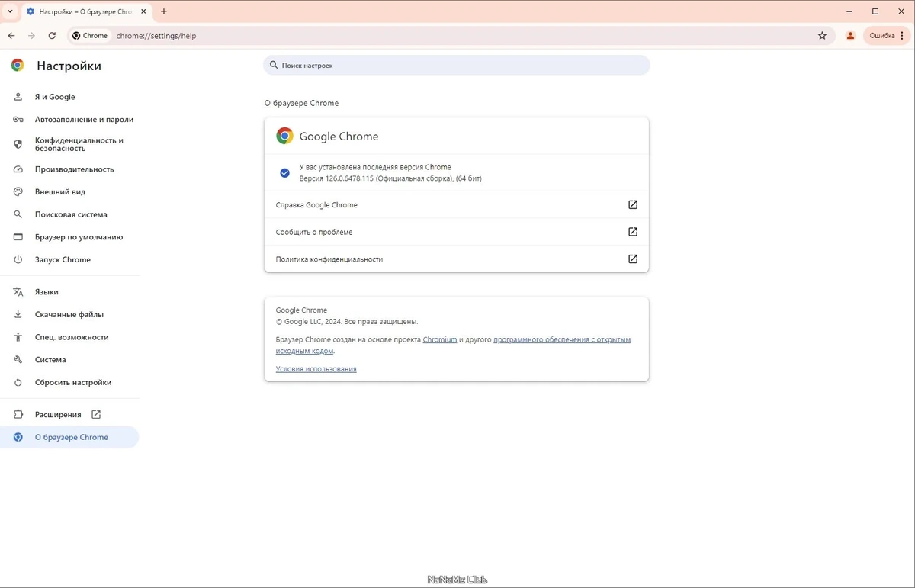Click the download icon for Скачанные файлы
Image resolution: width=915 pixels, height=588 pixels.
[x=18, y=314]
